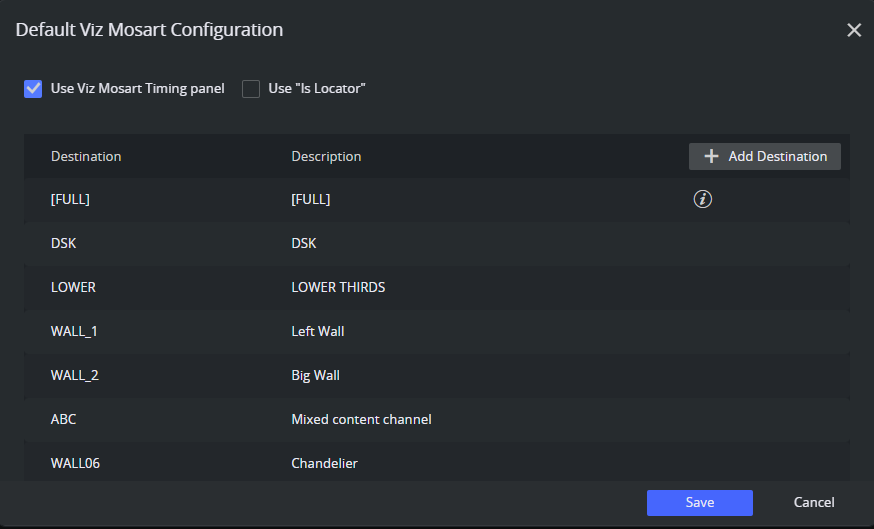Enable the Use "Is Locator" checkbox
This screenshot has height=529, width=874.
pyautogui.click(x=251, y=89)
